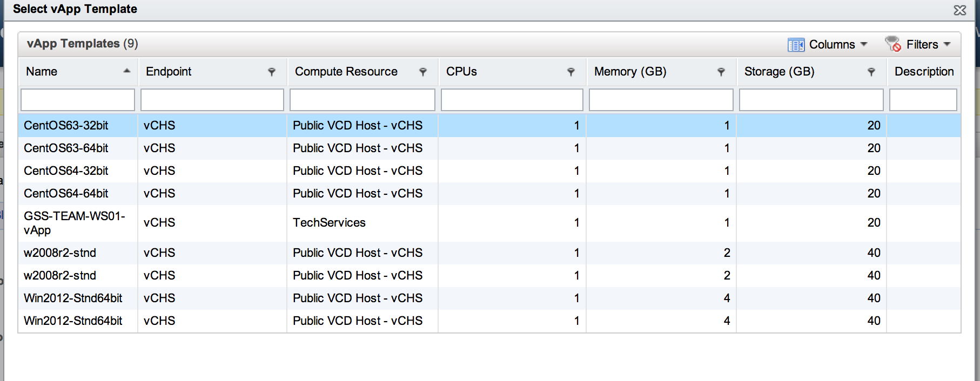Click the Filters funnel icon

[893, 44]
